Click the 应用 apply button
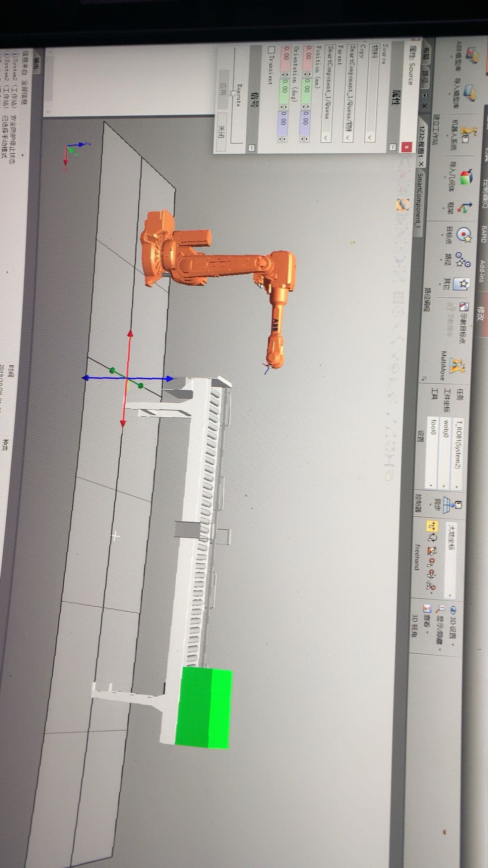Viewport: 488px width, 868px height. point(223,88)
